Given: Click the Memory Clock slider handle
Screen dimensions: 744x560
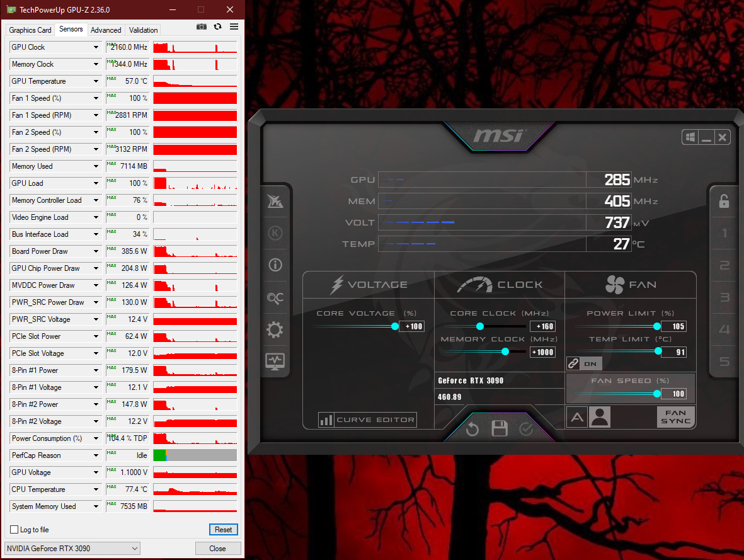Looking at the screenshot, I should (x=505, y=351).
